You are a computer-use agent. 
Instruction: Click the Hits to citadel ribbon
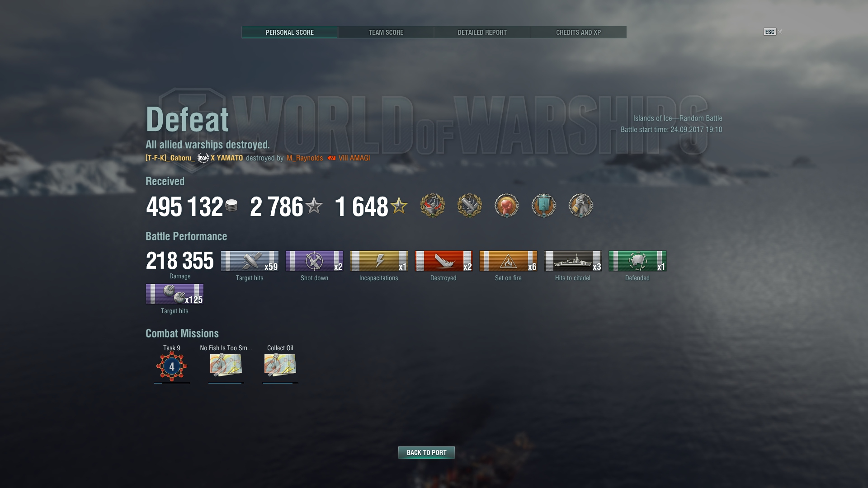573,261
